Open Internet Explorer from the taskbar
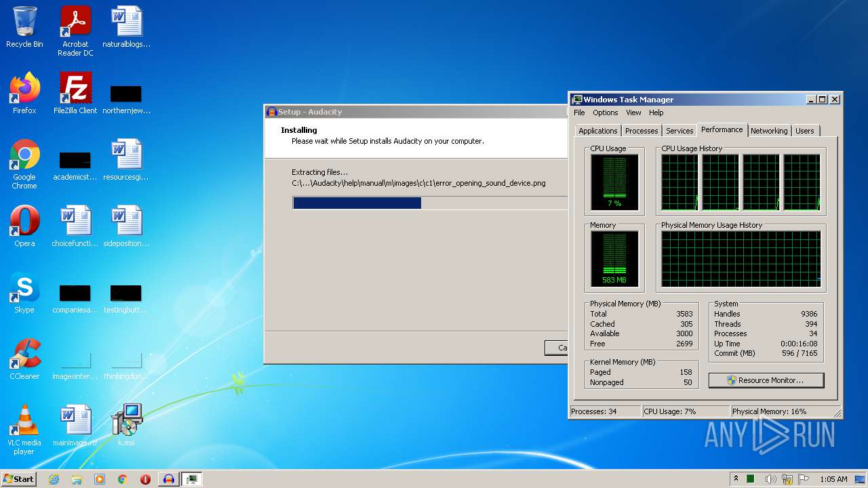The image size is (868, 488). [54, 479]
